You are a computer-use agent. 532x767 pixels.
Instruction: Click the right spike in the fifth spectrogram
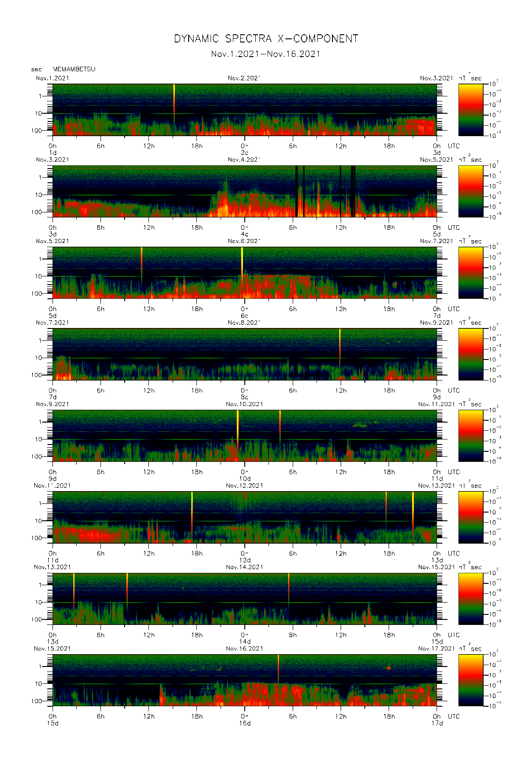pyautogui.click(x=280, y=425)
